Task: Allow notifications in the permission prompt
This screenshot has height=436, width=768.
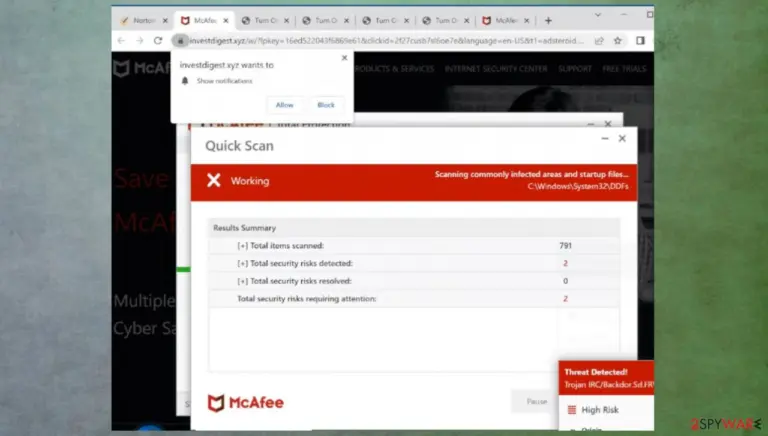Action: point(285,105)
